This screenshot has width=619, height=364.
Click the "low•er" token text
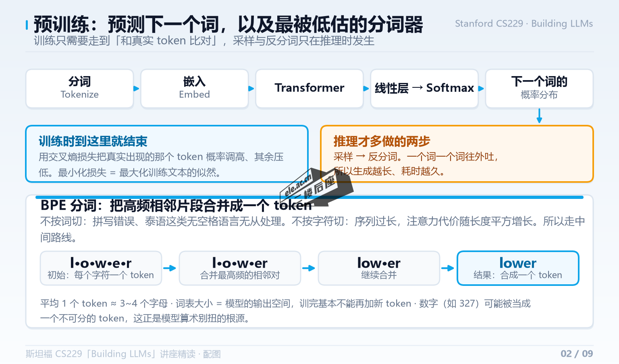[x=379, y=263]
